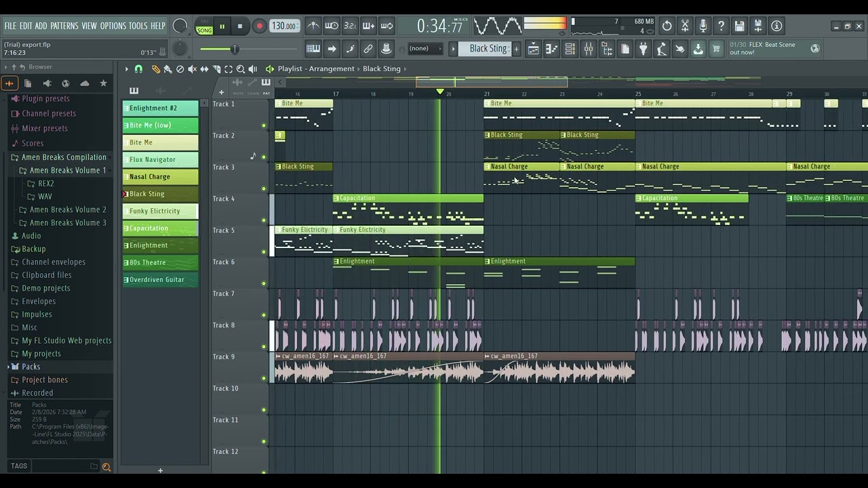Click the master volume knob

tap(180, 26)
